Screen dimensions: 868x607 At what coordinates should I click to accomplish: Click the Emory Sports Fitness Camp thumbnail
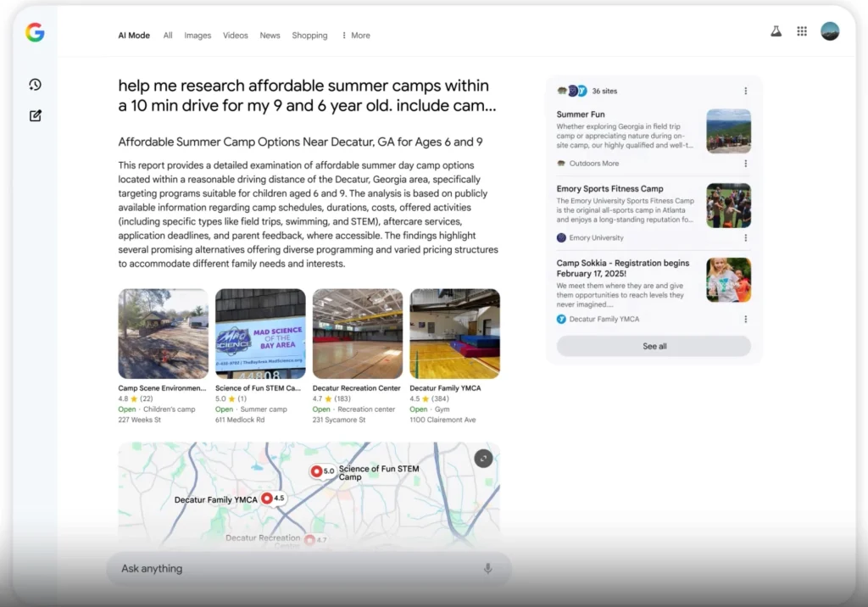tap(728, 205)
